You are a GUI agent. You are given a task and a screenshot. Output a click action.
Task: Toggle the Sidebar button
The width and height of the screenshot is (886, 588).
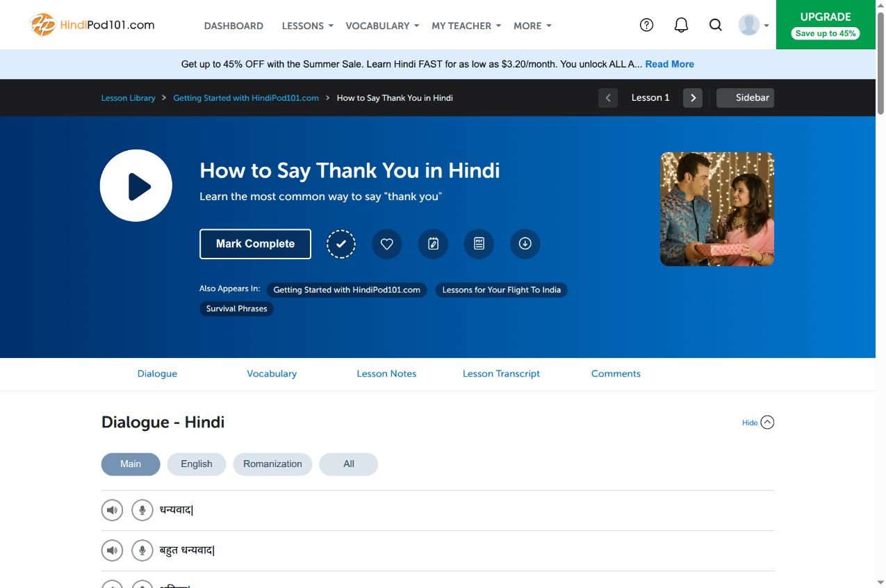pyautogui.click(x=745, y=98)
